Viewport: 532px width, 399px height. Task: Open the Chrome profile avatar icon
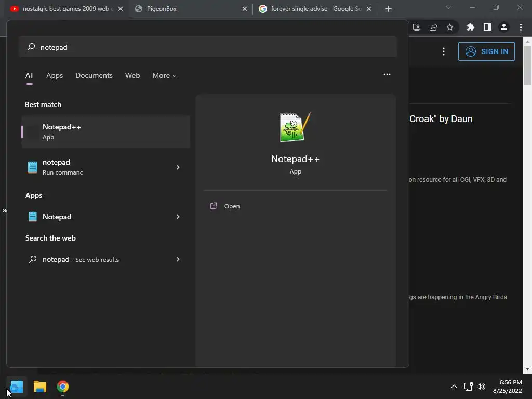pos(504,27)
